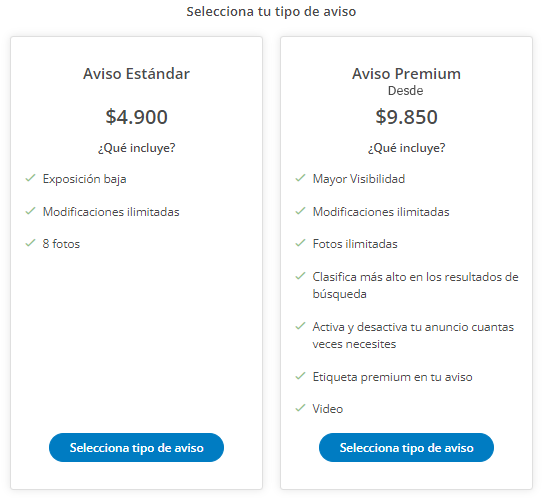Click the Selecciona tu tipo de aviso heading
Viewport: 542px width, 498px height.
(x=271, y=12)
